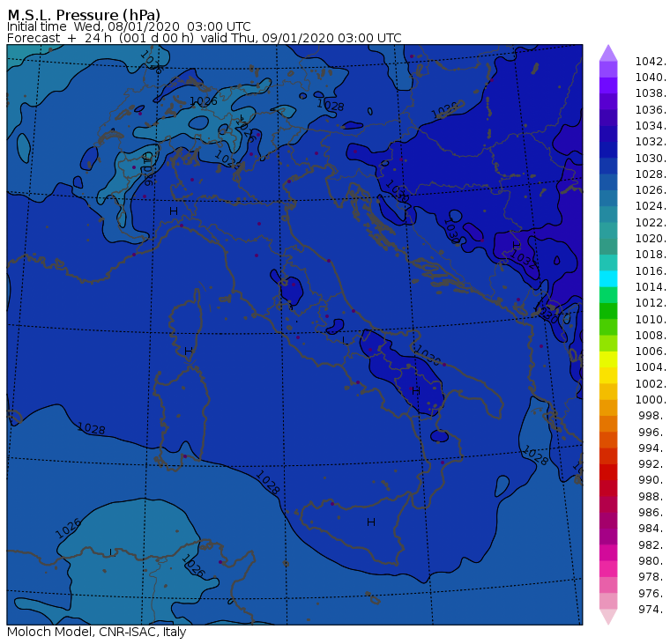Click the 1028 contour label near Greece's coast
This screenshot has height=644, width=670.
535,455
